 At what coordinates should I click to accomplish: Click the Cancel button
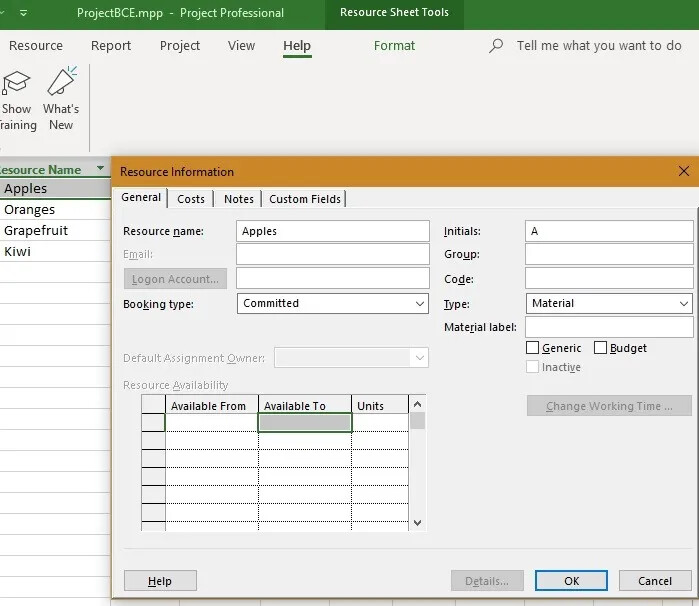pos(655,581)
